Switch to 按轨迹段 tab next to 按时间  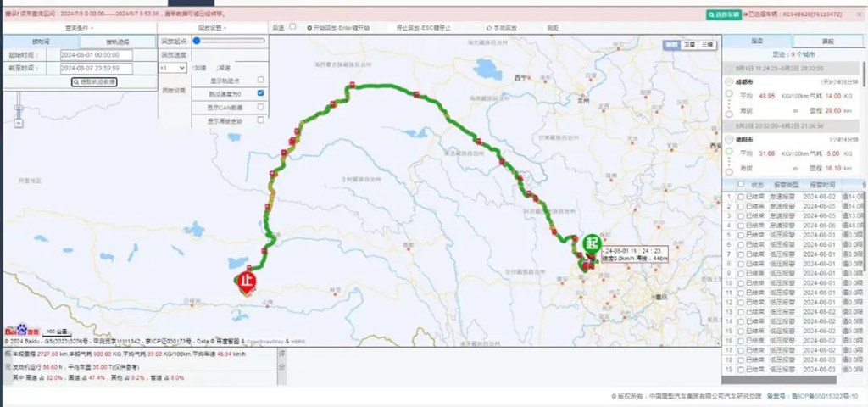coord(118,42)
